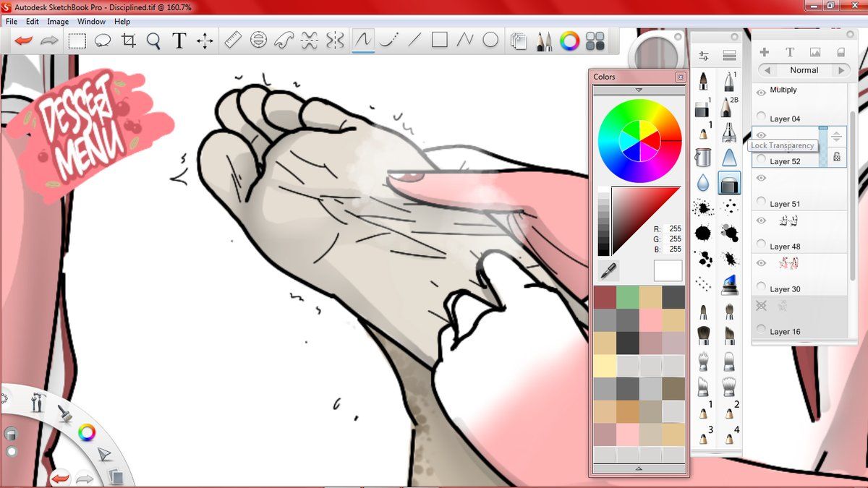
Task: Toggle Lock Transparency on Layer 52
Action: pos(837,156)
